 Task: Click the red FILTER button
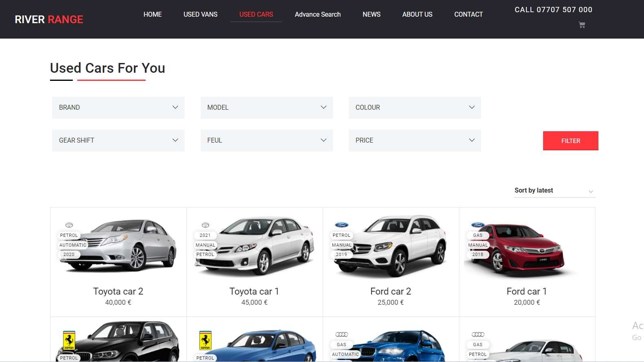click(571, 141)
